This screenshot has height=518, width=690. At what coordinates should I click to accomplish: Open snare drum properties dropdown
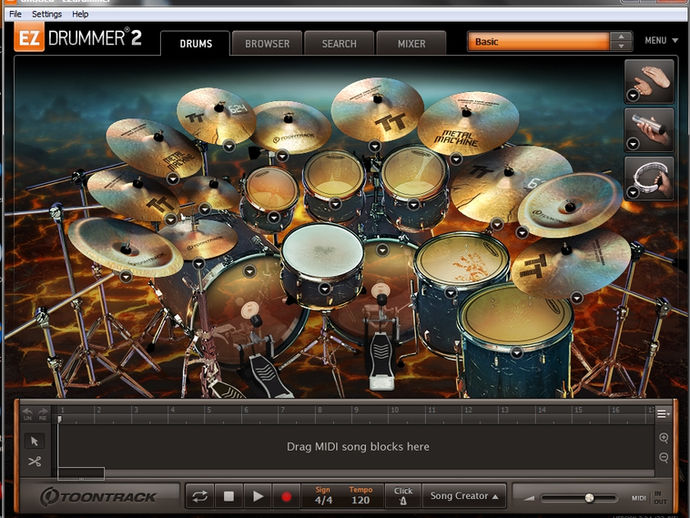[325, 289]
